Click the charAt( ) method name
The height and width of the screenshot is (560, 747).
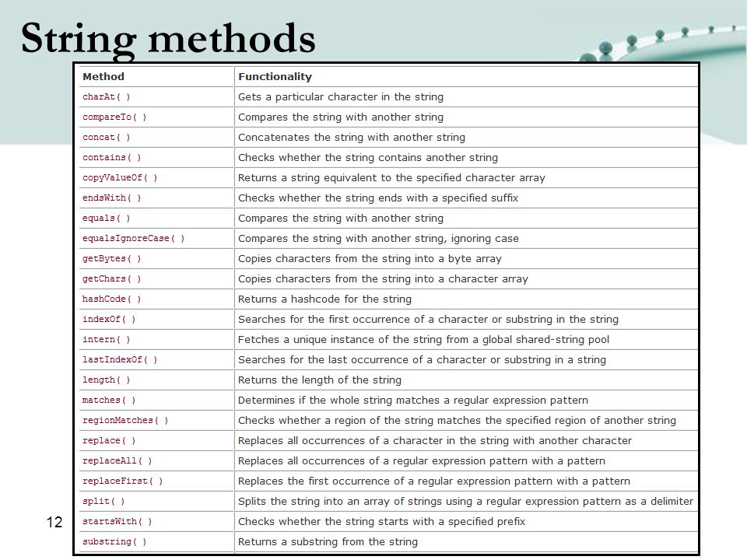point(107,96)
